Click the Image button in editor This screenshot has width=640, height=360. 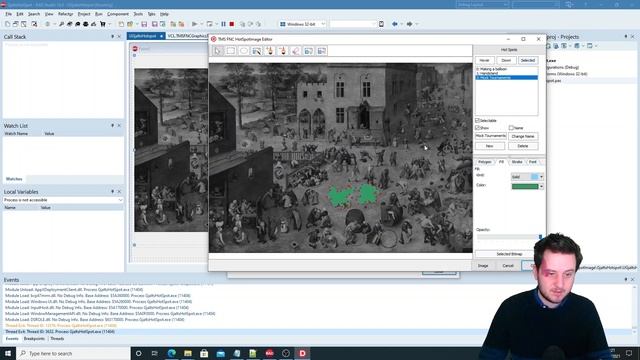(x=483, y=266)
